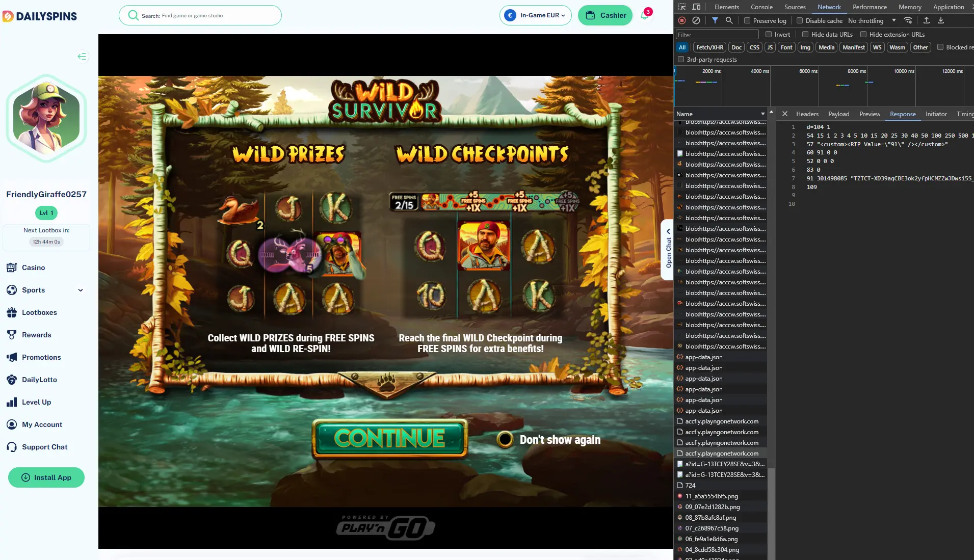Clear the network log
Screen dimensions: 974x560
click(696, 20)
